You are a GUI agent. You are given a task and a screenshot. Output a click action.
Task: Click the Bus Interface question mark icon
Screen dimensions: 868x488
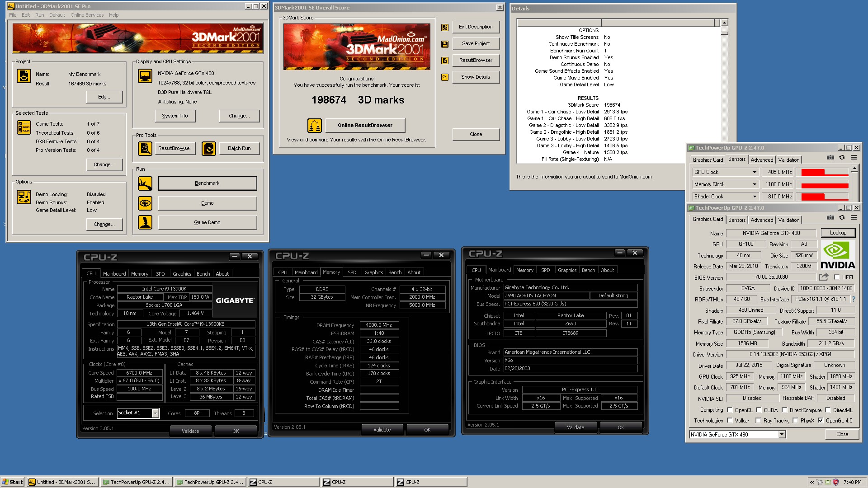[854, 299]
